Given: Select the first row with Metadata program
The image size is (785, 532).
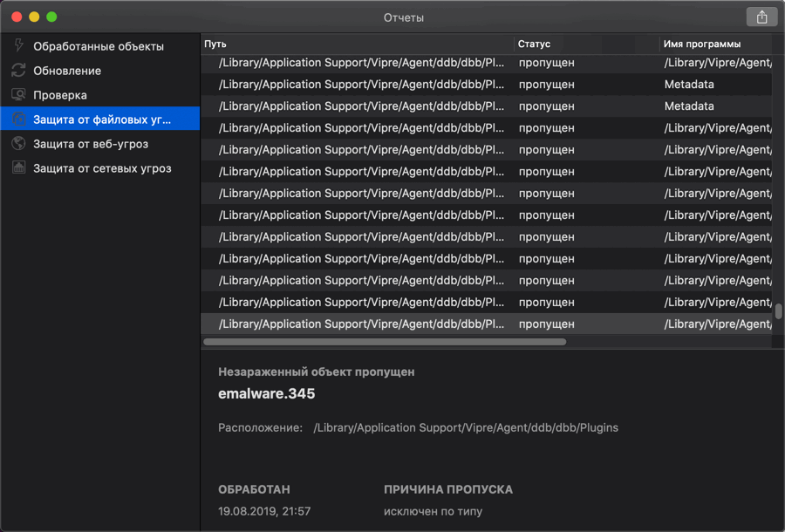Looking at the screenshot, I should (x=486, y=85).
